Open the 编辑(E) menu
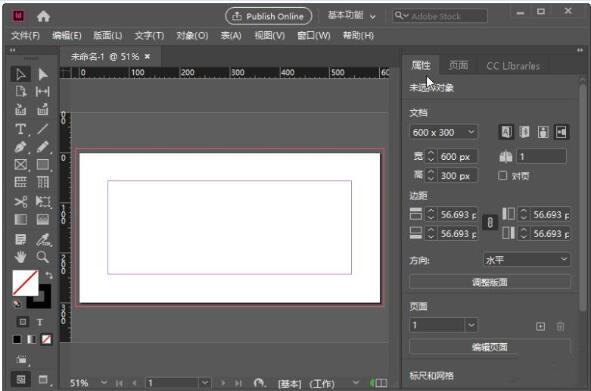Screen dimensions: 591x391 (66, 35)
